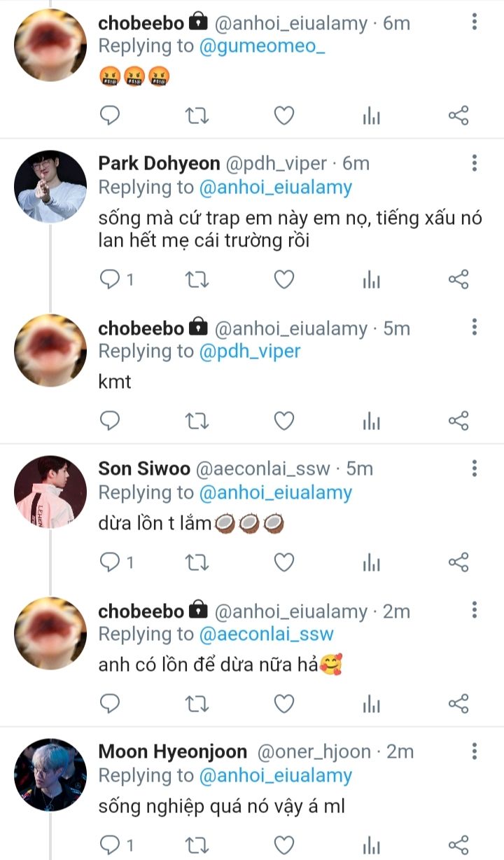Open more options on Park Dohyeon's tweet
The height and width of the screenshot is (860, 504).
pyautogui.click(x=475, y=164)
